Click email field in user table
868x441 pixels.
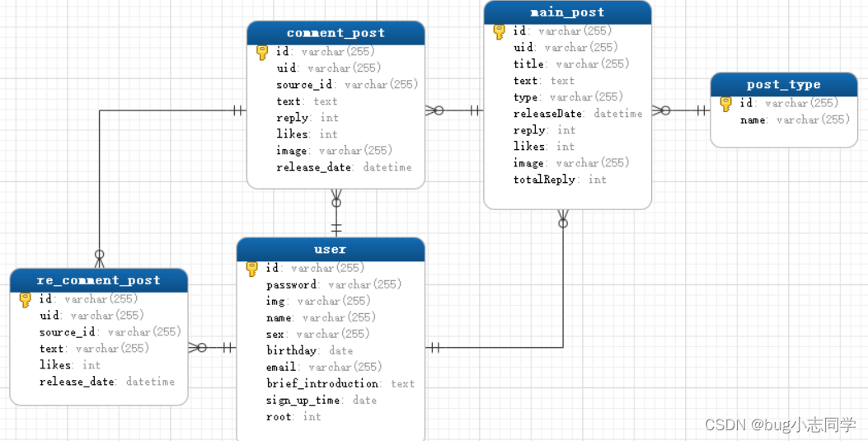[325, 368]
